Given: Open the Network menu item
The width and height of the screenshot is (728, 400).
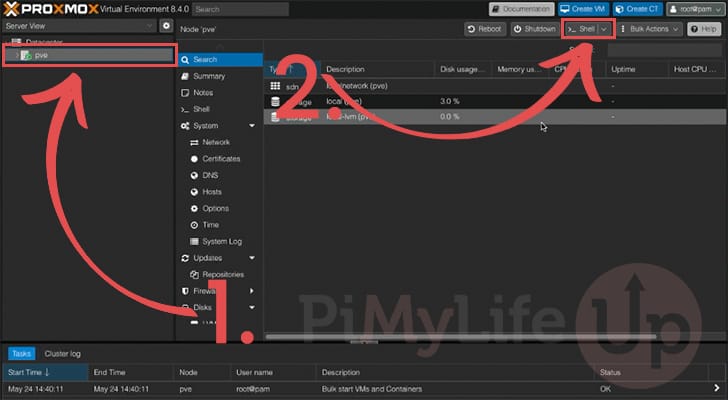Looking at the screenshot, I should [x=221, y=142].
